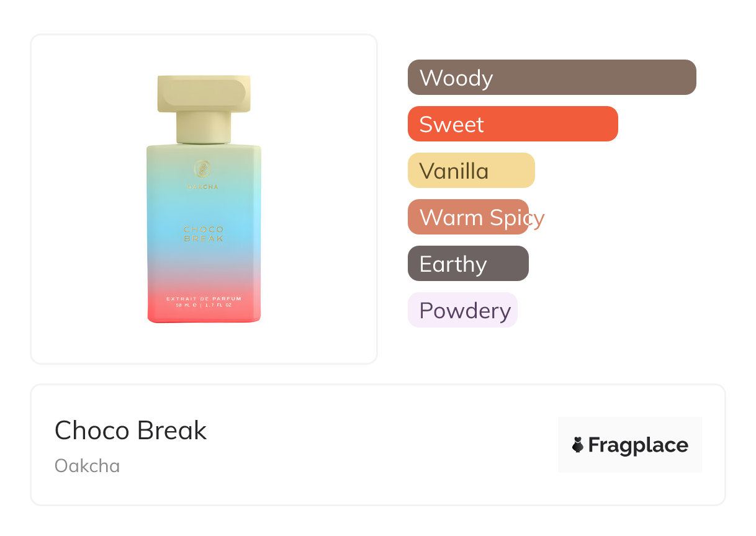Screen dimensions: 756x536
Task: Select the Sweet accord bar
Action: click(513, 124)
